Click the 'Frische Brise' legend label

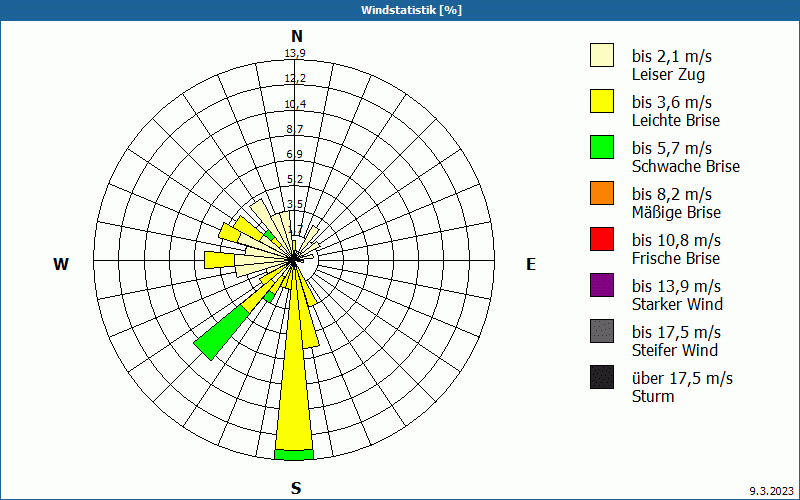[676, 258]
